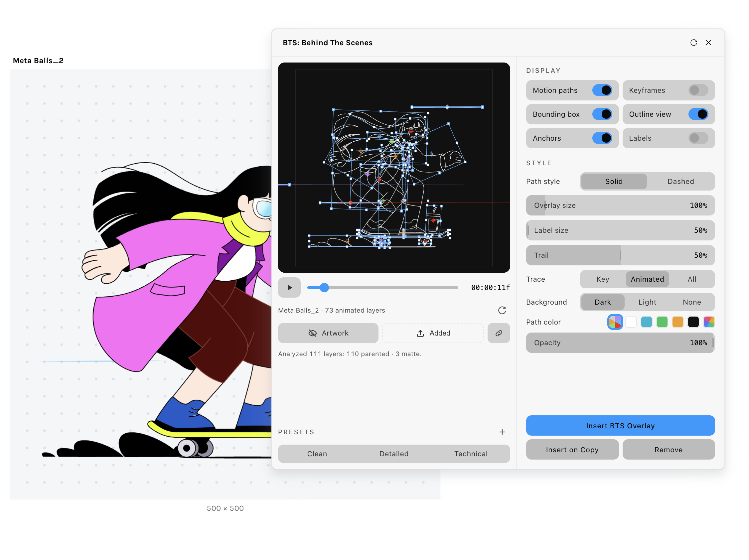Adjust the Label size slider

pos(620,230)
